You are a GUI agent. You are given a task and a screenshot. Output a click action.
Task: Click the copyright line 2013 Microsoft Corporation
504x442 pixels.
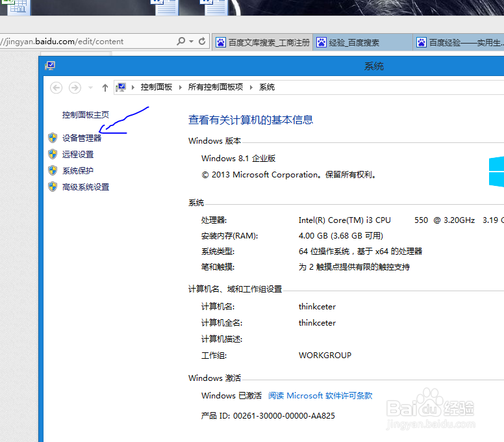point(289,175)
